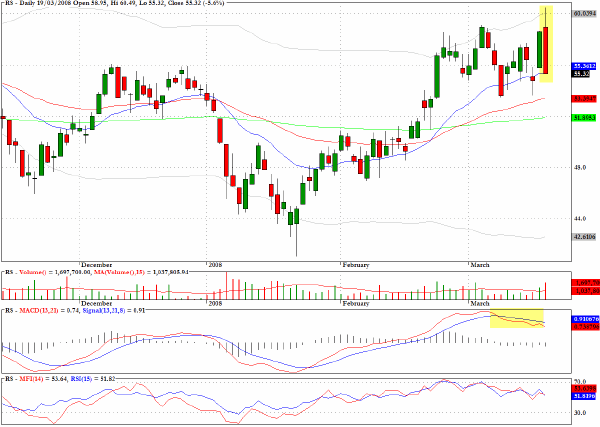Select the green 51.8953 moving average label
600x427 pixels.
coord(585,117)
